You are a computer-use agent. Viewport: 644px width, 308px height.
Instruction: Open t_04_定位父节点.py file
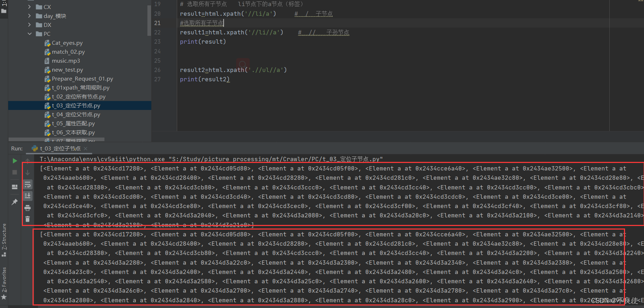76,115
